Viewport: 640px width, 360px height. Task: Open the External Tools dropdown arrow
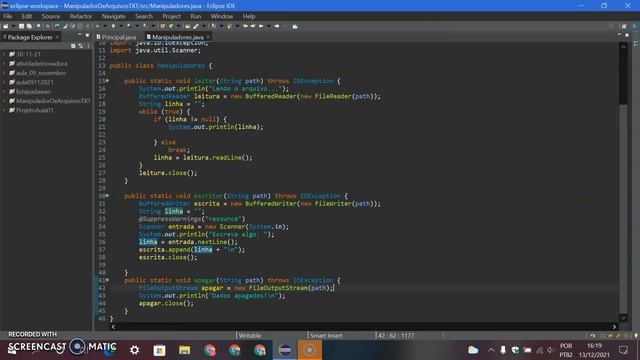(x=153, y=26)
